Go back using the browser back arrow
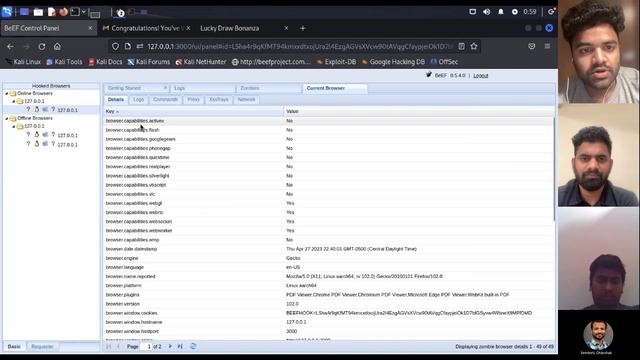 pos(11,47)
